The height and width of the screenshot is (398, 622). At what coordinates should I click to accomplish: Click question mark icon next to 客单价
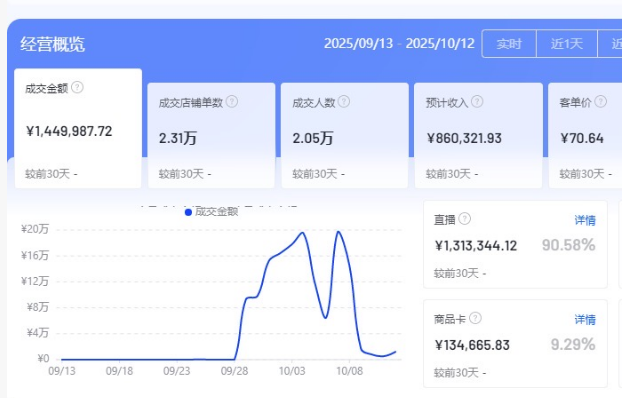601,102
